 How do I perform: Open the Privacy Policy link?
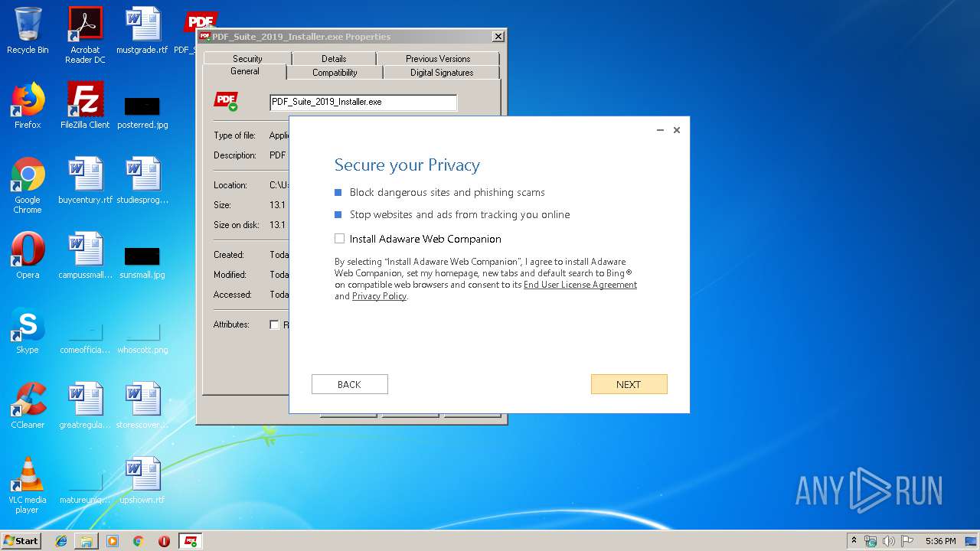point(379,296)
